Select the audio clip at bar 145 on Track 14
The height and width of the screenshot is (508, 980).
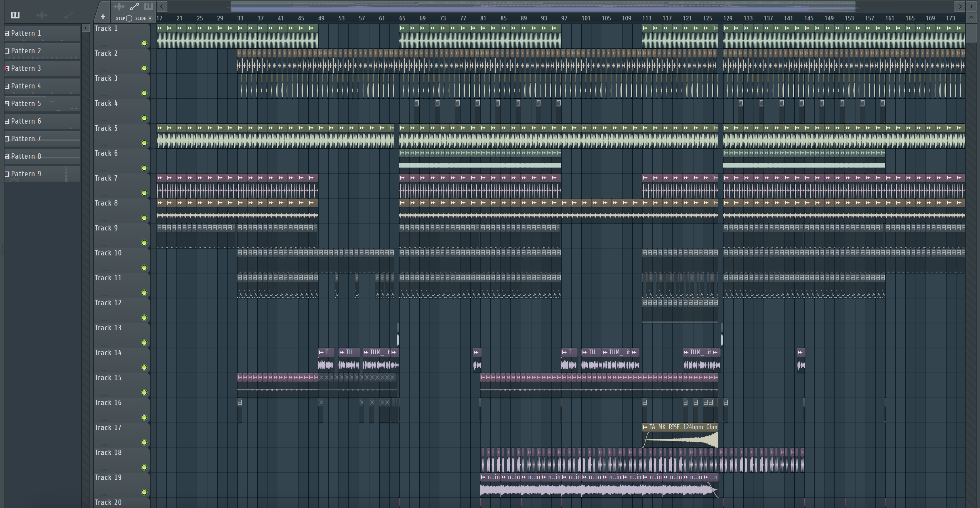(801, 361)
